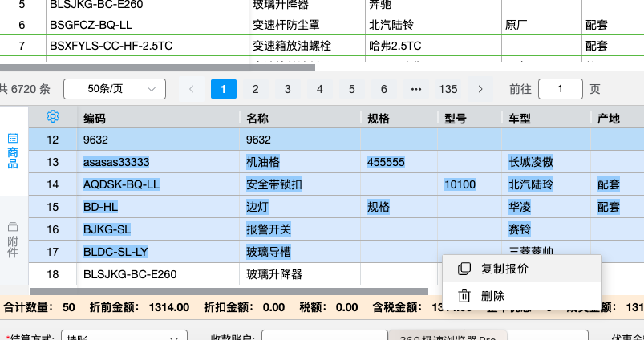Select current page 1 button
The width and height of the screenshot is (644, 340).
point(223,89)
